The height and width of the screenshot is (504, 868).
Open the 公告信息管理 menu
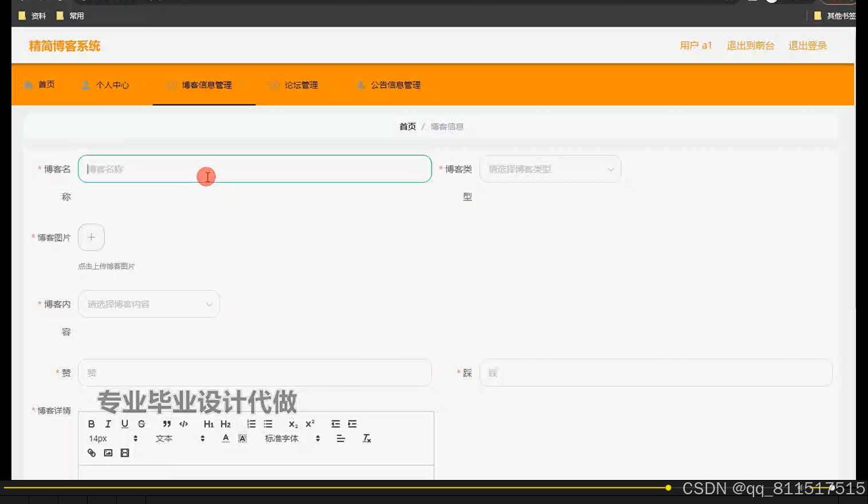[396, 85]
